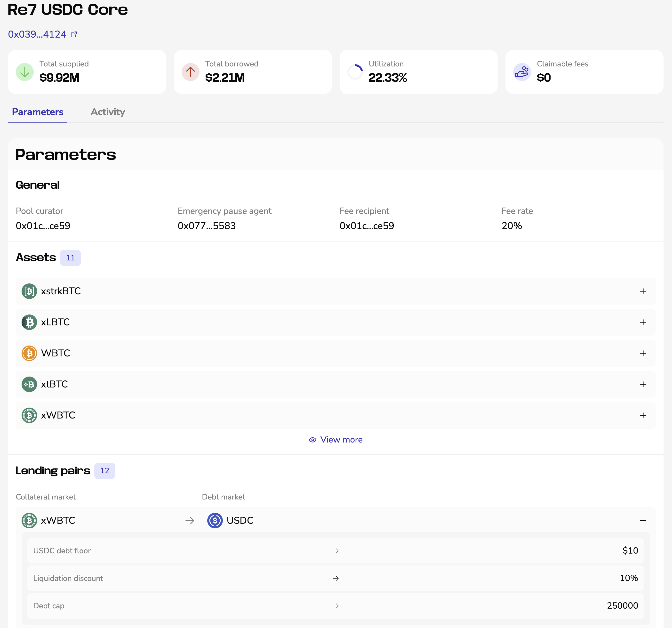Click the 10% liquidation discount value
Image resolution: width=672 pixels, height=628 pixels.
629,578
